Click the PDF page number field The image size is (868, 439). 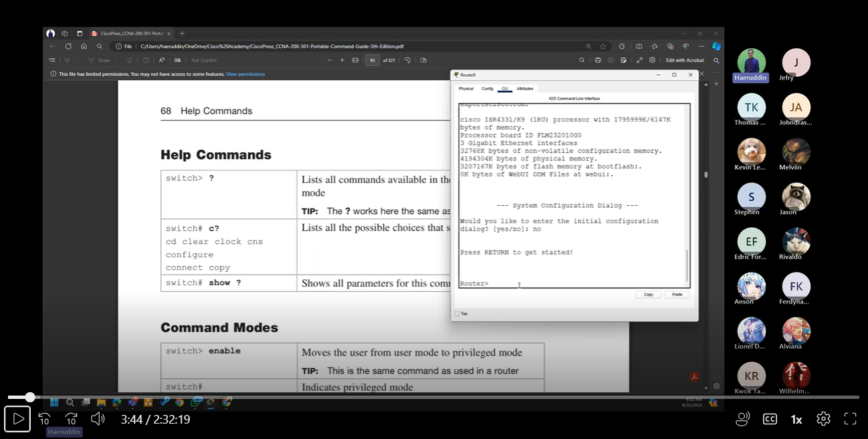(x=372, y=60)
